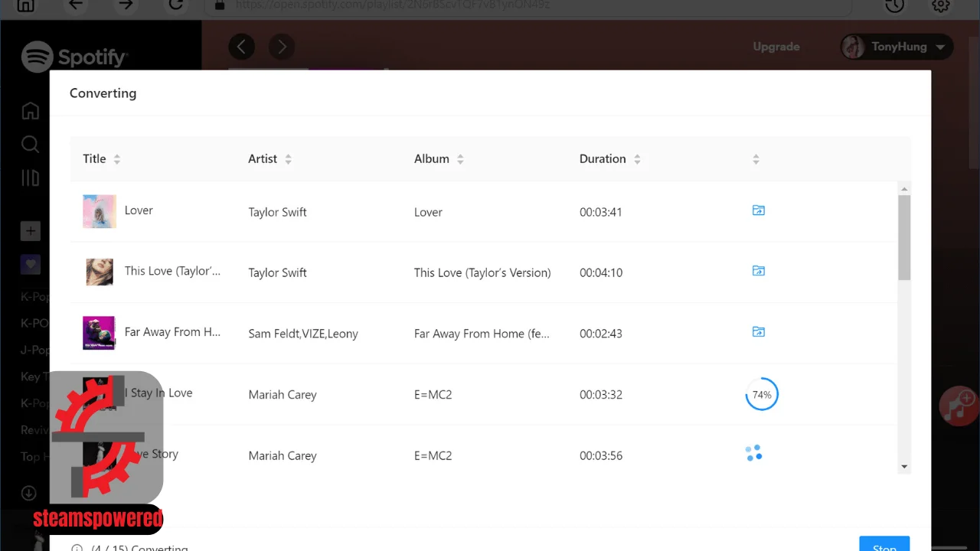Image resolution: width=980 pixels, height=551 pixels.
Task: Select the This Love (Taylor's Version) album cell
Action: [x=482, y=272]
